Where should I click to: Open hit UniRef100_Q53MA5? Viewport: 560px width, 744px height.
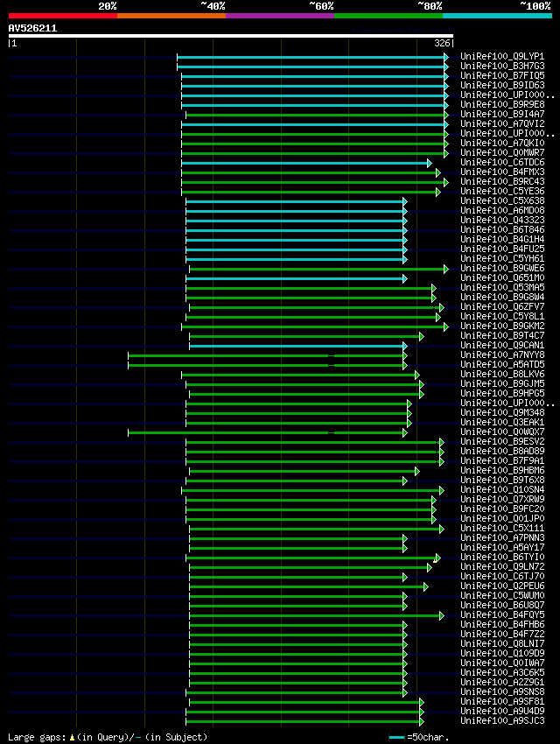502,288
